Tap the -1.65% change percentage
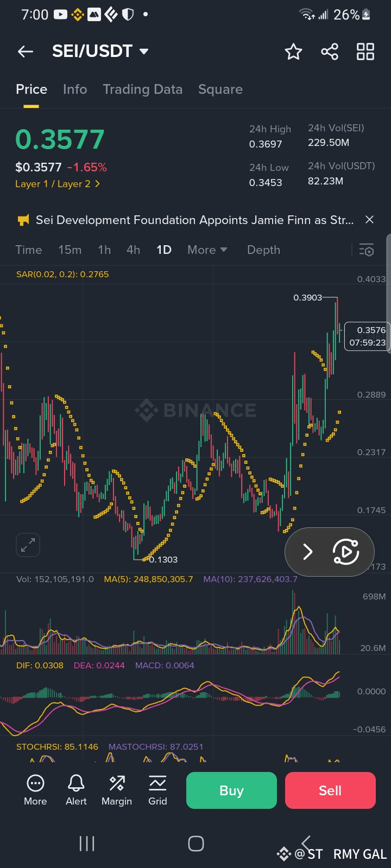Screen dimensions: 391x868 [87, 167]
